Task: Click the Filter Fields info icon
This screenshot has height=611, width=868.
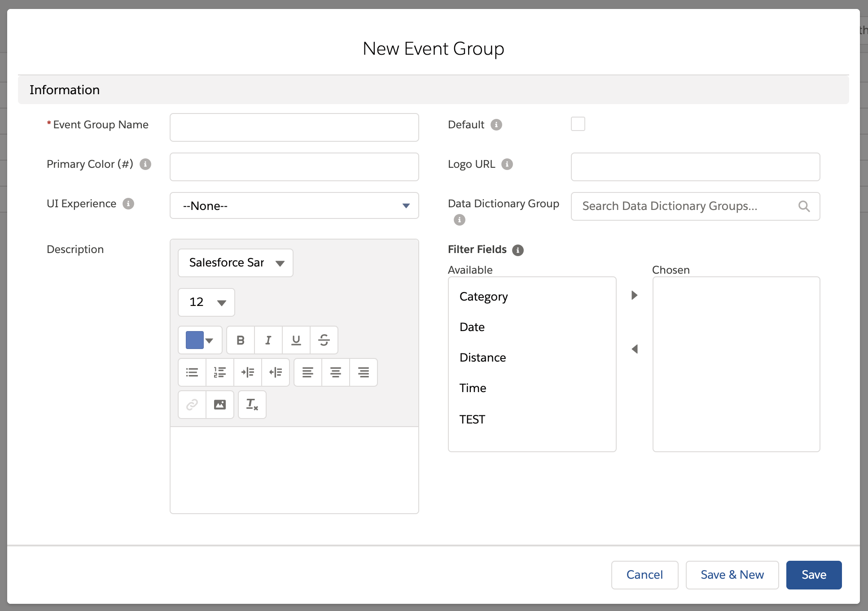Action: 518,250
